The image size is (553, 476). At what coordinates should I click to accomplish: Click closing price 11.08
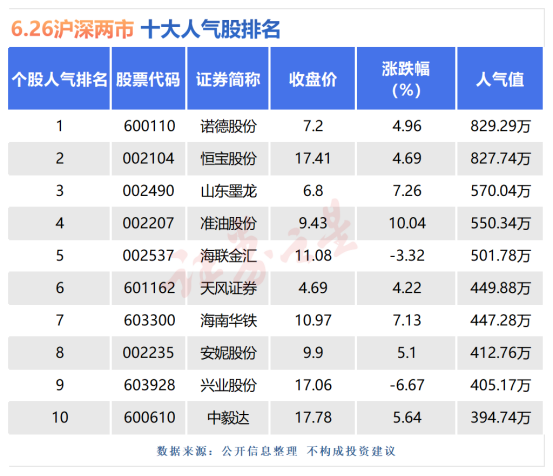313,256
